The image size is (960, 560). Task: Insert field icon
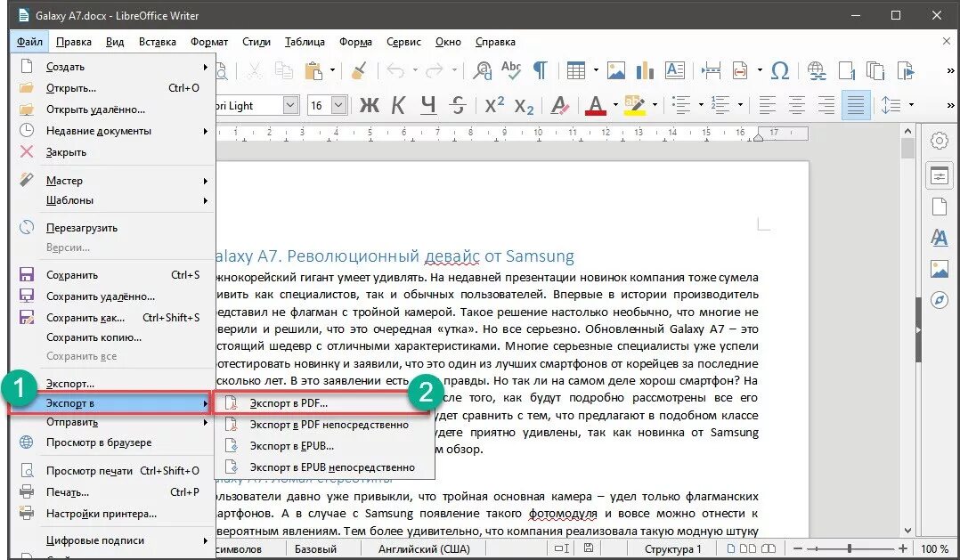pyautogui.click(x=740, y=70)
